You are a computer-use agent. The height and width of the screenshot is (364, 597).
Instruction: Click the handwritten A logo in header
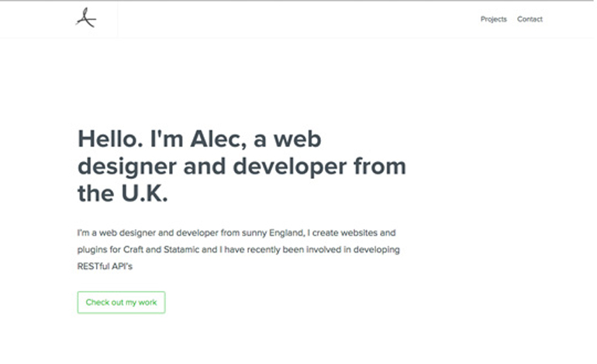point(86,18)
